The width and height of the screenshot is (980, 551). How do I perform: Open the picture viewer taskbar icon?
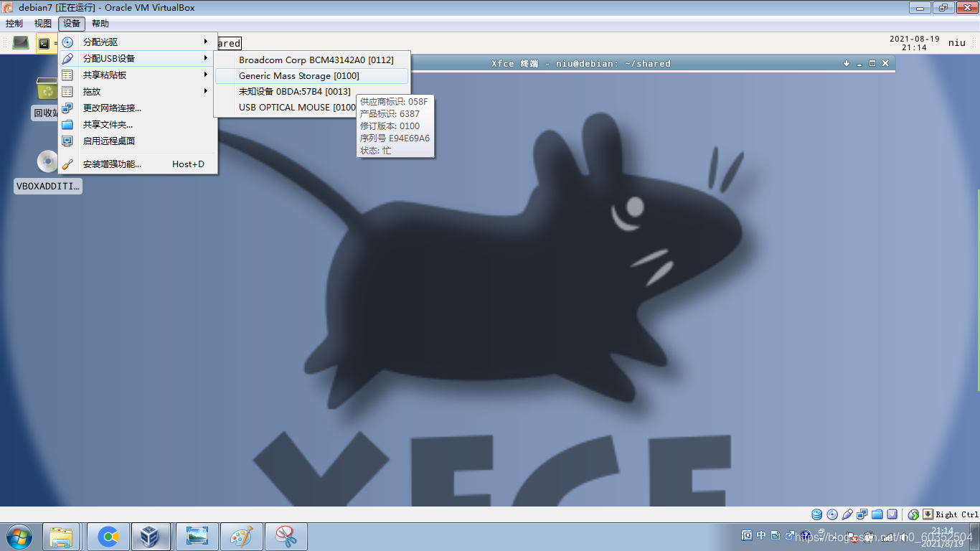(197, 537)
